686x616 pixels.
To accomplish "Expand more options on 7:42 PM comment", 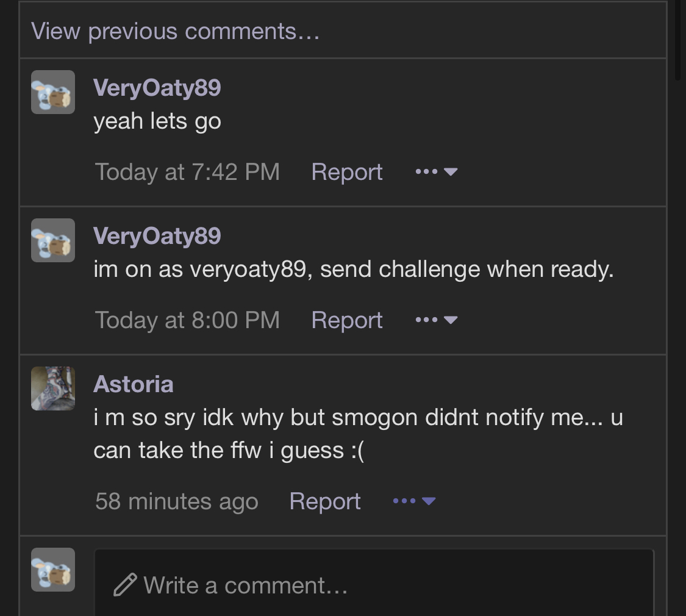I will [x=437, y=171].
